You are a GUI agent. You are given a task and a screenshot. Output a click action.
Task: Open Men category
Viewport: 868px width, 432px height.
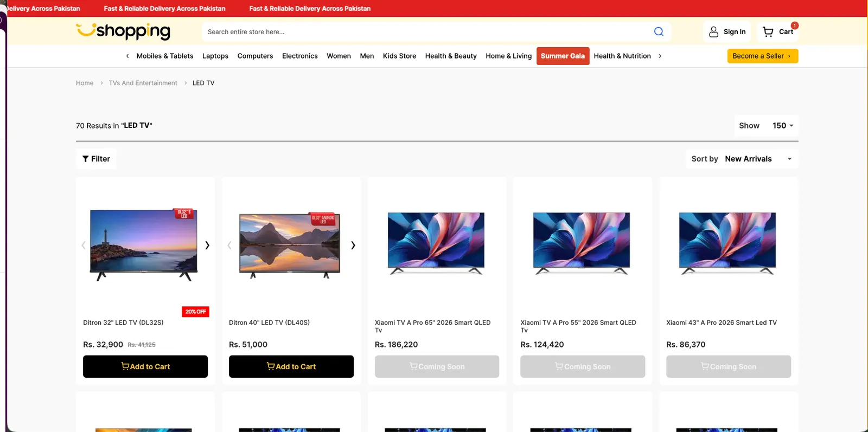click(367, 56)
